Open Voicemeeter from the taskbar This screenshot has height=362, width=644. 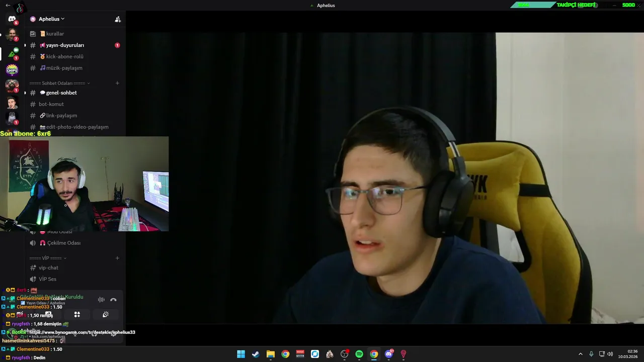300,354
